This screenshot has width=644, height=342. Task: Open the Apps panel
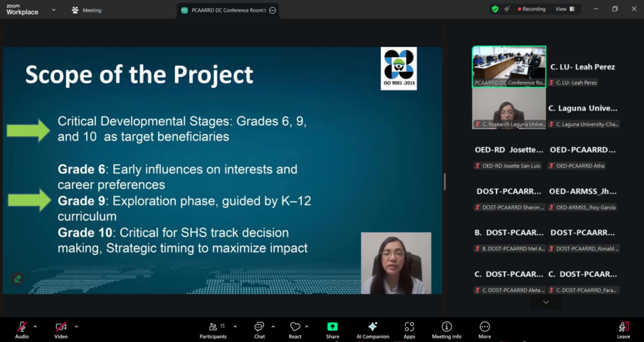click(409, 330)
